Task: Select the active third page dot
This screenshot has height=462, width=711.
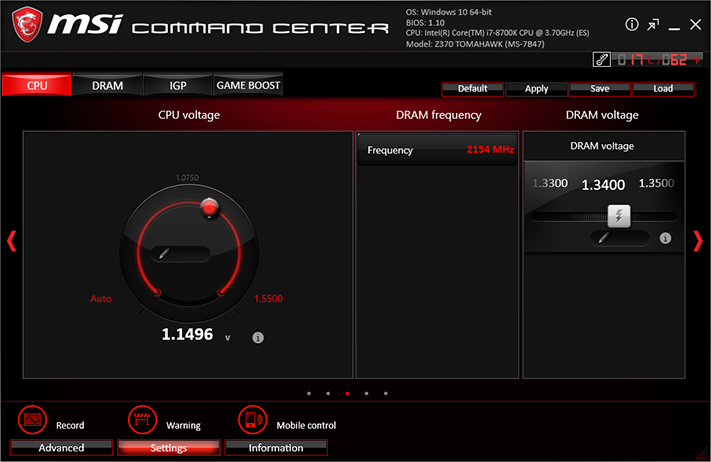Action: click(347, 394)
